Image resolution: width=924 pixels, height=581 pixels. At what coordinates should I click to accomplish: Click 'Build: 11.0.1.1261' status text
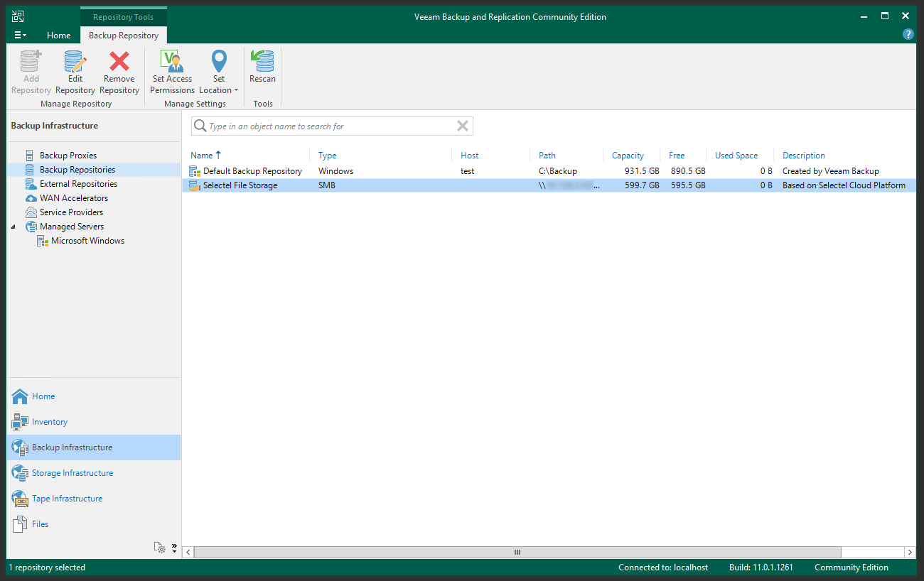tap(761, 568)
